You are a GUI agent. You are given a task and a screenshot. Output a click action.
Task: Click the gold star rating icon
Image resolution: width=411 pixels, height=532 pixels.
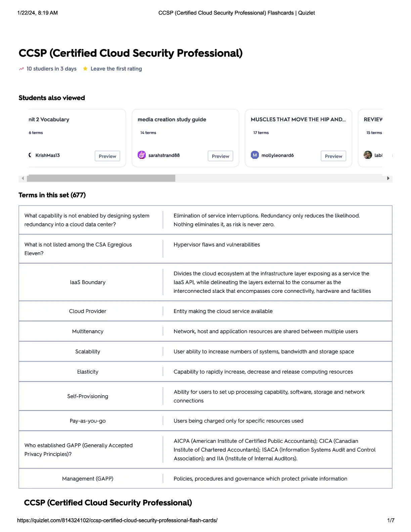[85, 69]
